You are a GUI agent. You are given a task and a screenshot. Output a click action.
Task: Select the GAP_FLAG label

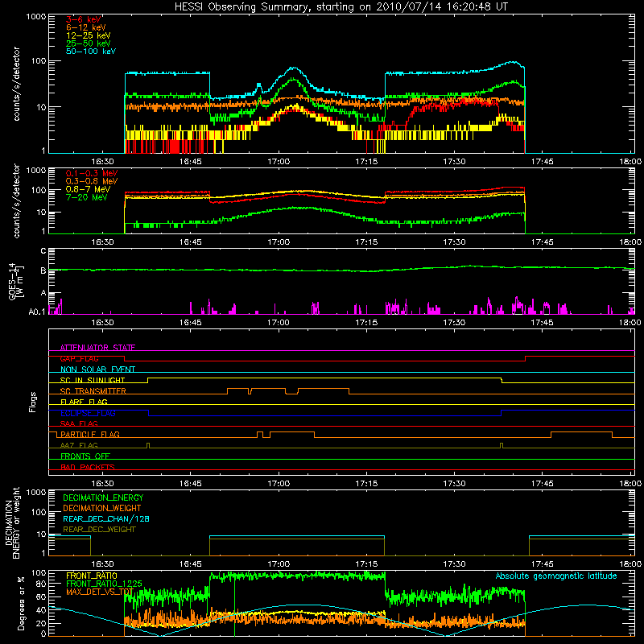[79, 358]
